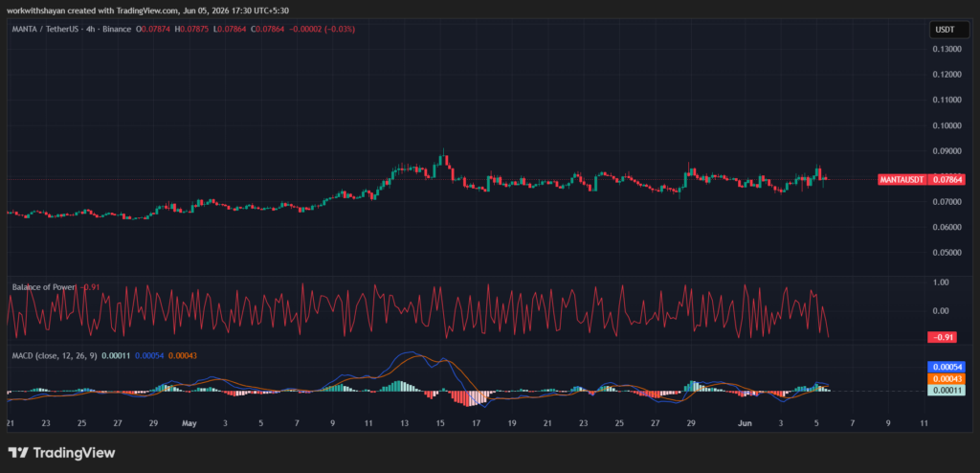Click the 0.00054 MACD value in legend
This screenshot has height=473, width=980.
click(148, 355)
